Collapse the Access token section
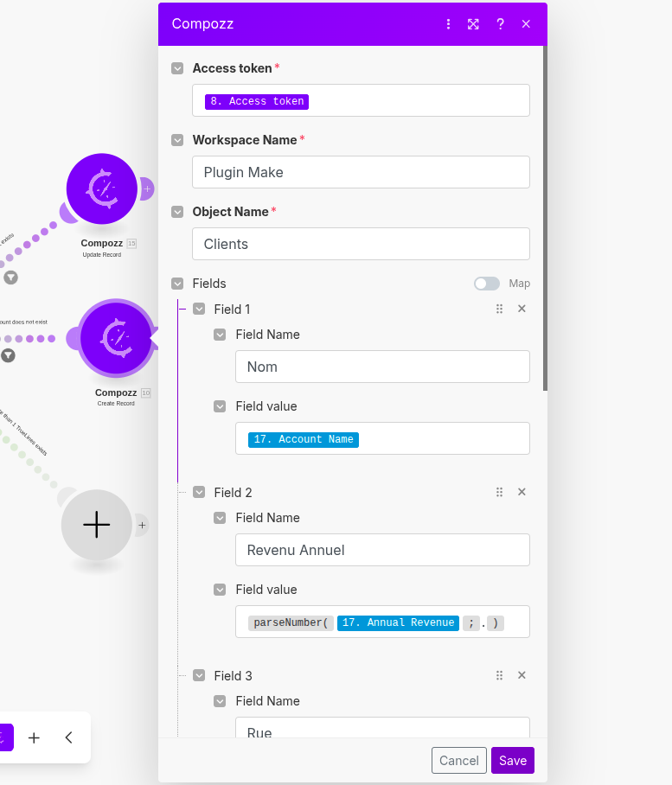Screen dimensions: 672x785 tap(177, 67)
